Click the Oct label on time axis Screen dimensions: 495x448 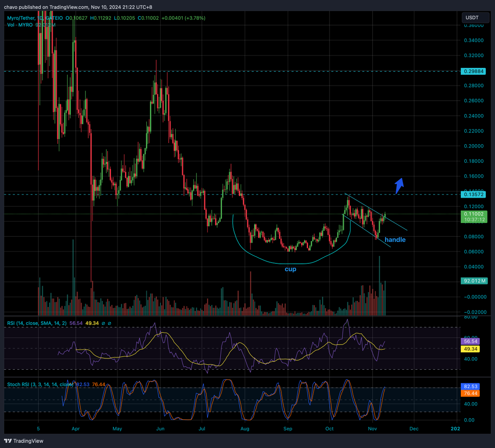click(x=329, y=429)
